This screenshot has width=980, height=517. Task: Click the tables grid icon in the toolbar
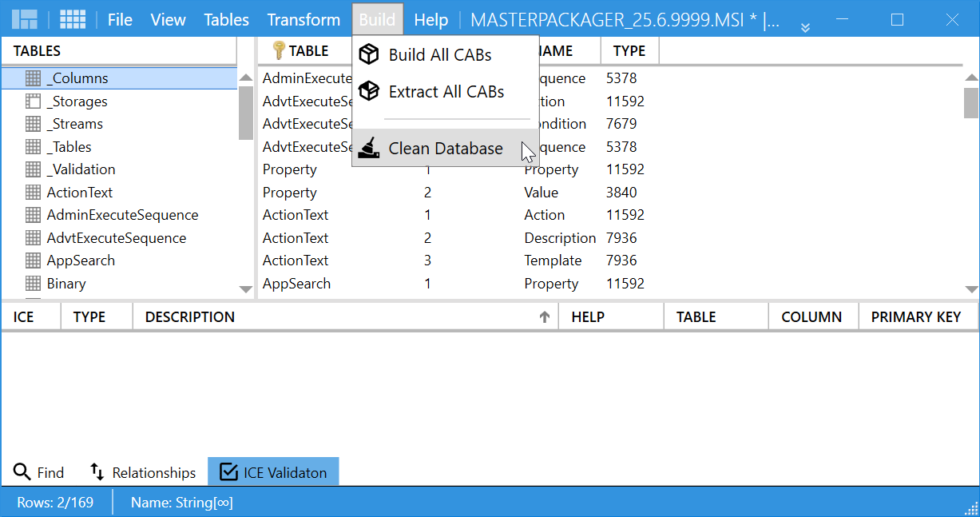(73, 18)
